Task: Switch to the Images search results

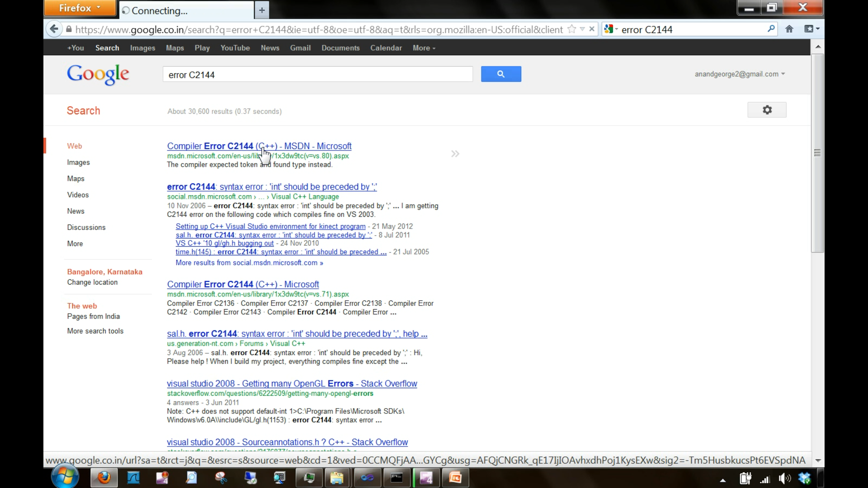Action: (x=78, y=162)
